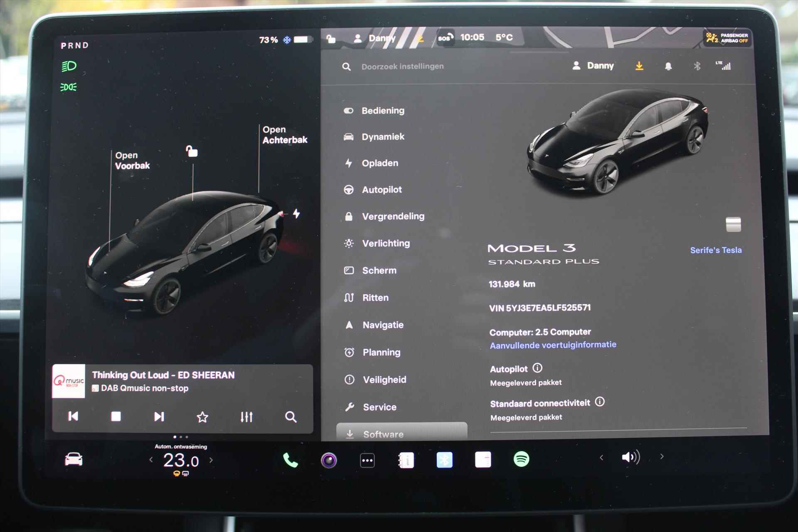Open the Dynamiek settings menu
Viewport: 798px width, 532px height.
[374, 137]
